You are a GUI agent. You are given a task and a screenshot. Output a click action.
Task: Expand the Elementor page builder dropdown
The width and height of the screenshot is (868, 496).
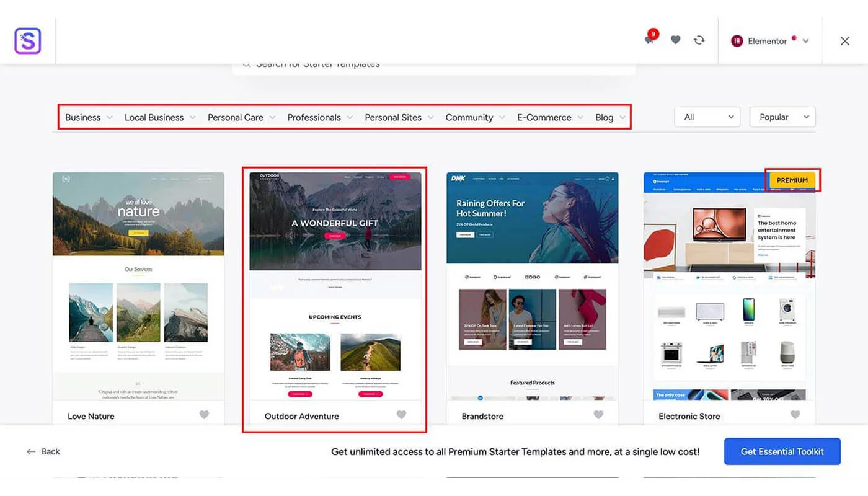pos(805,41)
